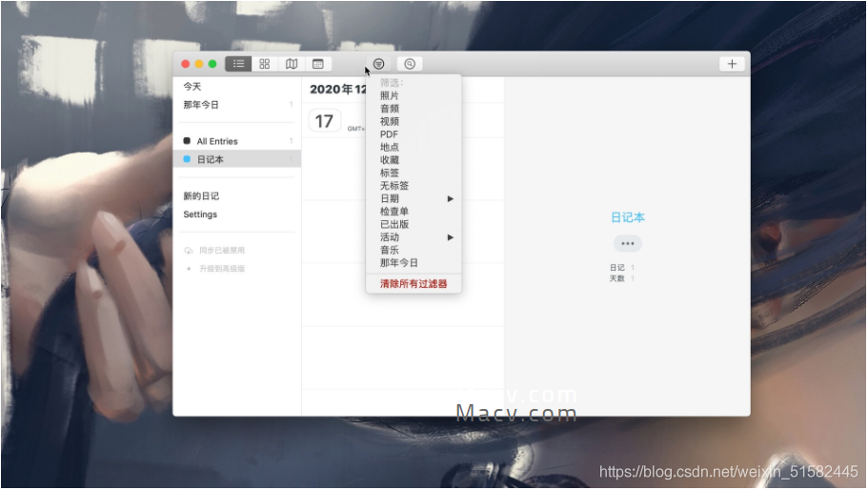Click the All Entries black color dot
Image resolution: width=868 pixels, height=490 pixels.
(x=187, y=141)
